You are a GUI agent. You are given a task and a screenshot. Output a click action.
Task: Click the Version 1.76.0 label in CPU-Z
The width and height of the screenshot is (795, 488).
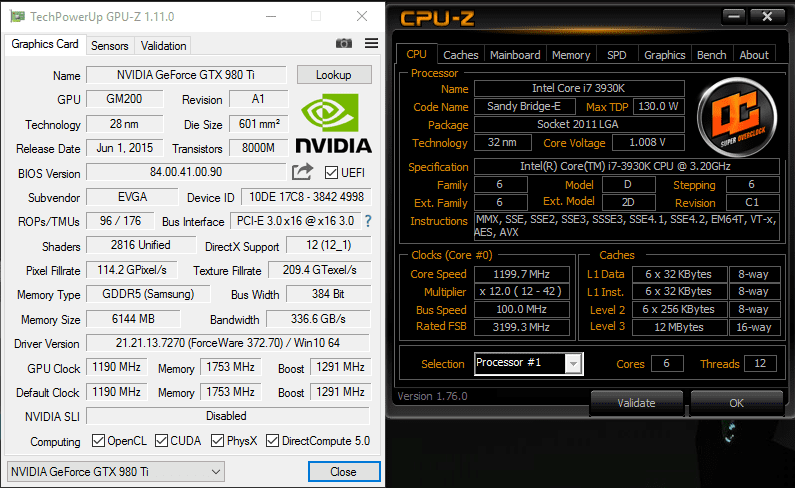point(432,396)
